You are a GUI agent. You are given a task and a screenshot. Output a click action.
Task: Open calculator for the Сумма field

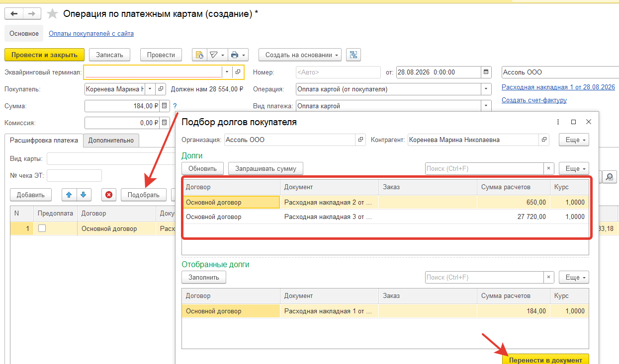point(165,106)
